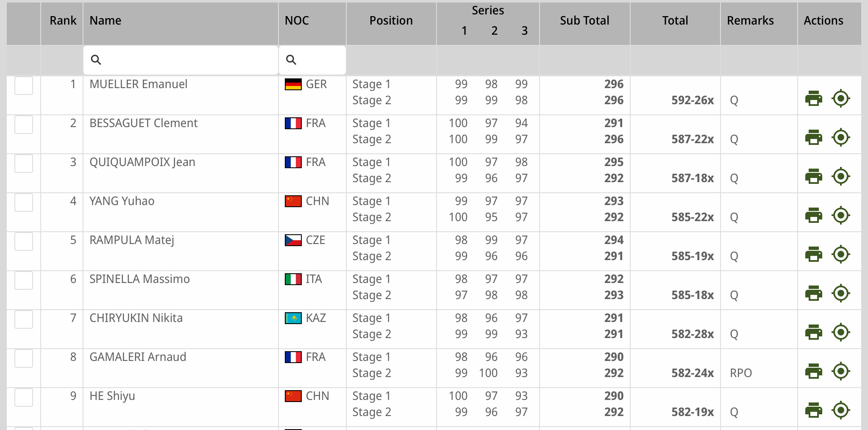
Task: Print SPINELLA Massimo's scores
Action: point(813,293)
